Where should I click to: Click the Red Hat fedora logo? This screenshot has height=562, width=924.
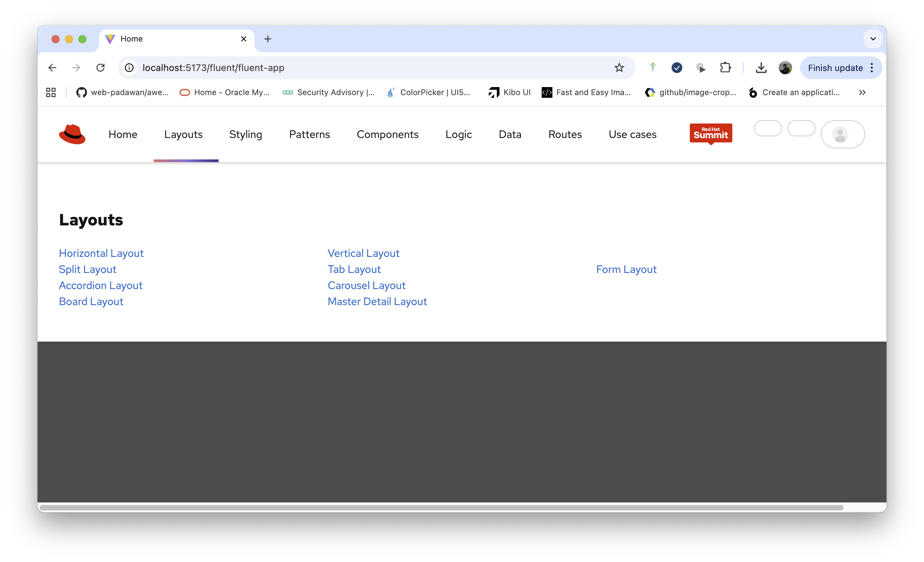[72, 134]
